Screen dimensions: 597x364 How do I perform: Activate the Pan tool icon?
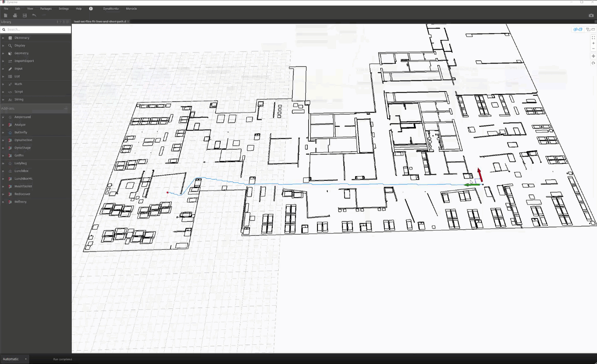[593, 56]
